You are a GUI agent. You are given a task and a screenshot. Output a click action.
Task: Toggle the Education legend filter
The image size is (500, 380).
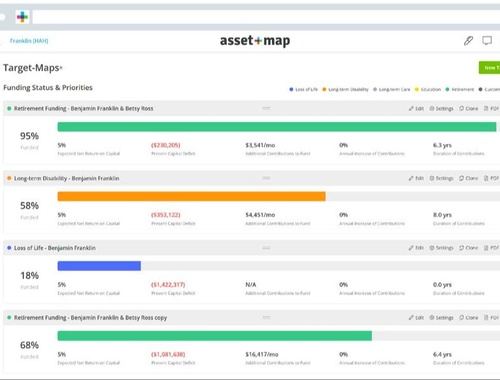click(x=428, y=89)
